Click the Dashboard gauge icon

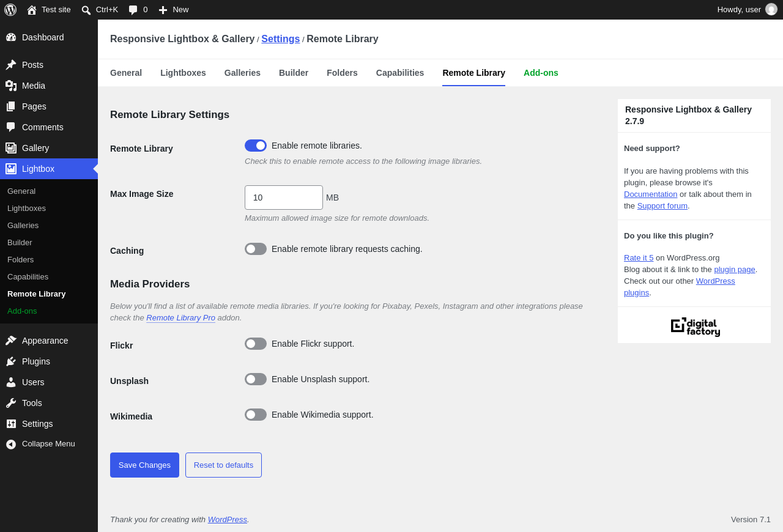(x=11, y=37)
